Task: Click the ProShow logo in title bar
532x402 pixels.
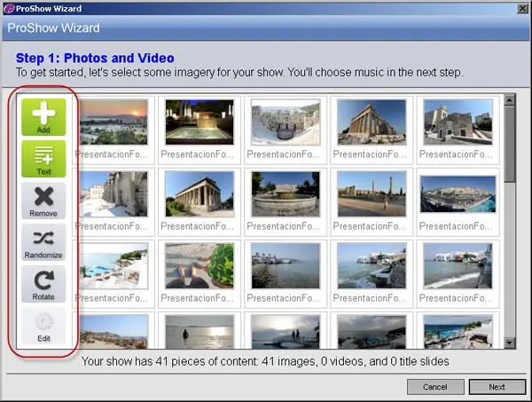Action: (x=9, y=9)
